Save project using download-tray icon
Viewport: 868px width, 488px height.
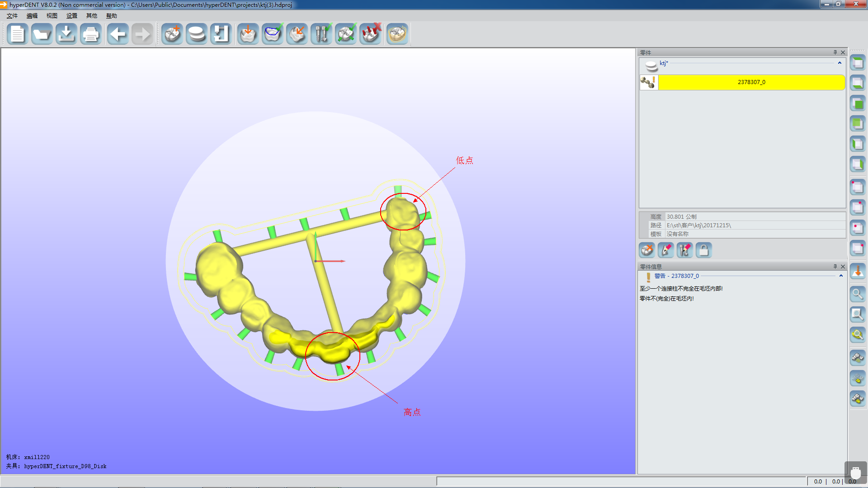[x=66, y=34]
